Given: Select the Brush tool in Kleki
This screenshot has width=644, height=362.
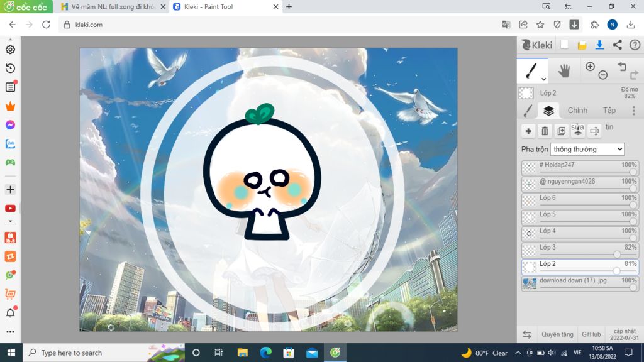Looking at the screenshot, I should (531, 70).
